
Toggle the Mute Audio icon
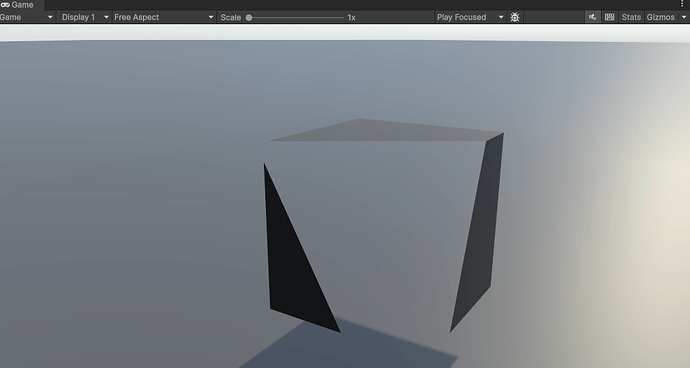593,17
